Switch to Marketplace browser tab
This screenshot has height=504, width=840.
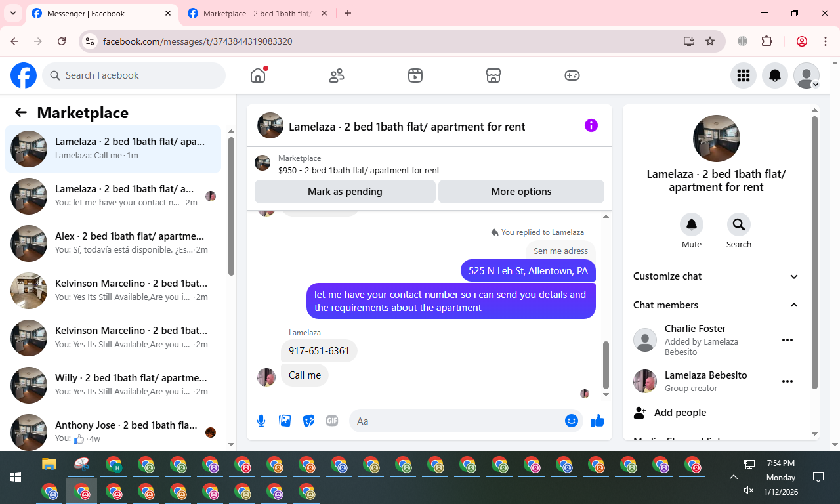(258, 13)
